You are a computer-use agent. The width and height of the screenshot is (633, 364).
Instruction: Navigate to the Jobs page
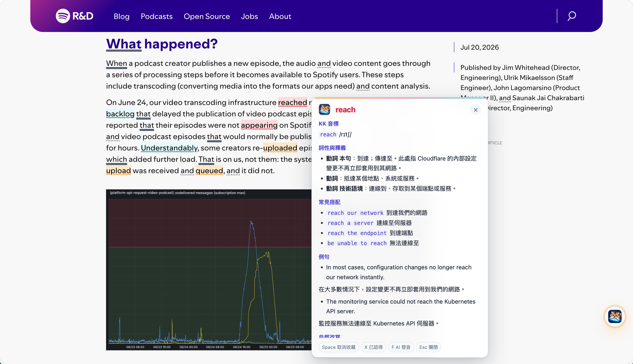tap(249, 16)
